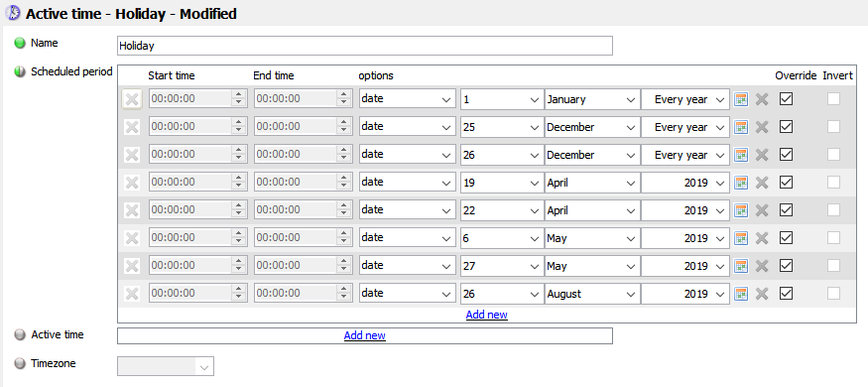Click the Scheduled period status indicator
Screen dimensions: 868x387
click(x=20, y=71)
